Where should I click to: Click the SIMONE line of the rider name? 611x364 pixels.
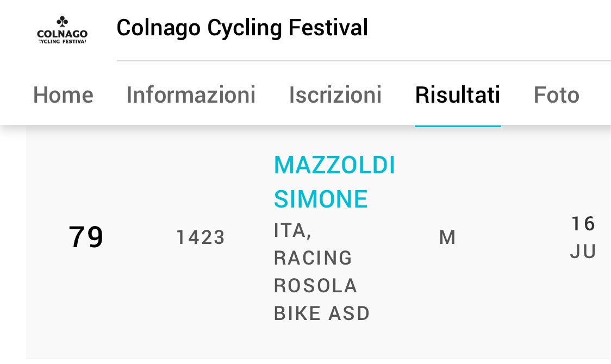321,199
